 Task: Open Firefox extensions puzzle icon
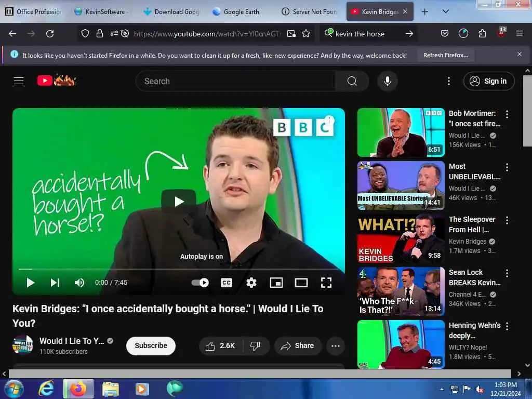tap(482, 33)
